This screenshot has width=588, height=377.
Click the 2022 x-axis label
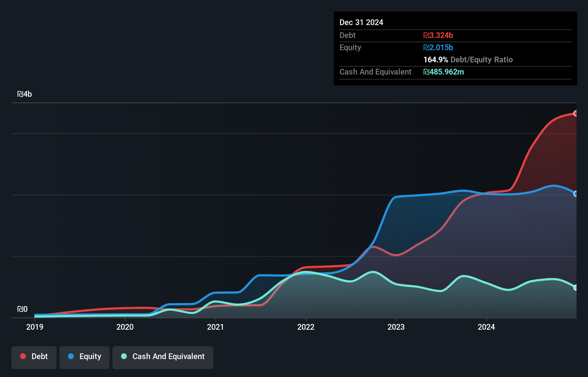[x=306, y=327]
